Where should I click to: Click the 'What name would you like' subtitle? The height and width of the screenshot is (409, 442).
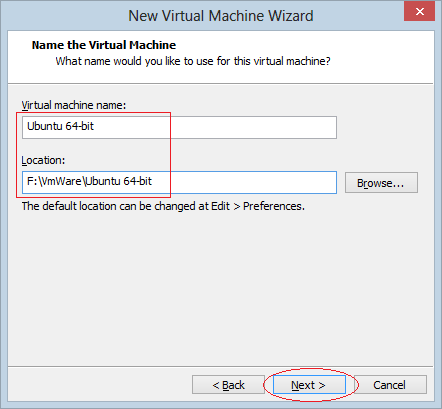click(x=193, y=61)
